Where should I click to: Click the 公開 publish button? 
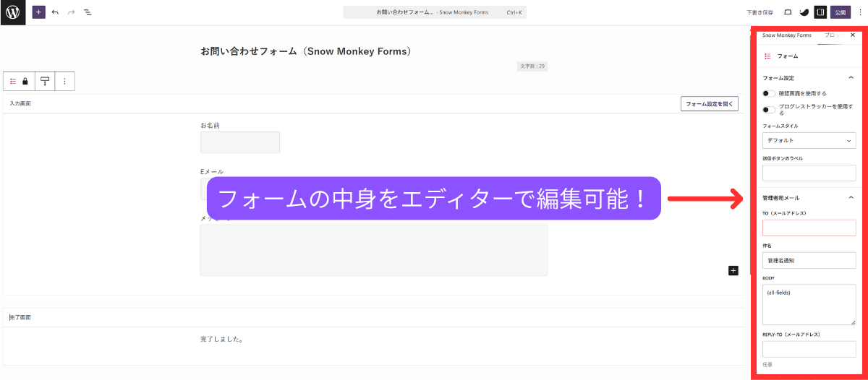840,12
